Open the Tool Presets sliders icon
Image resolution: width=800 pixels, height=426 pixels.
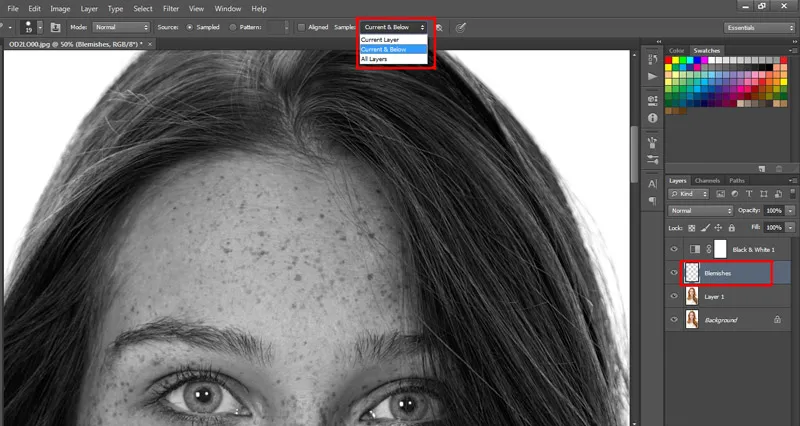tap(653, 160)
